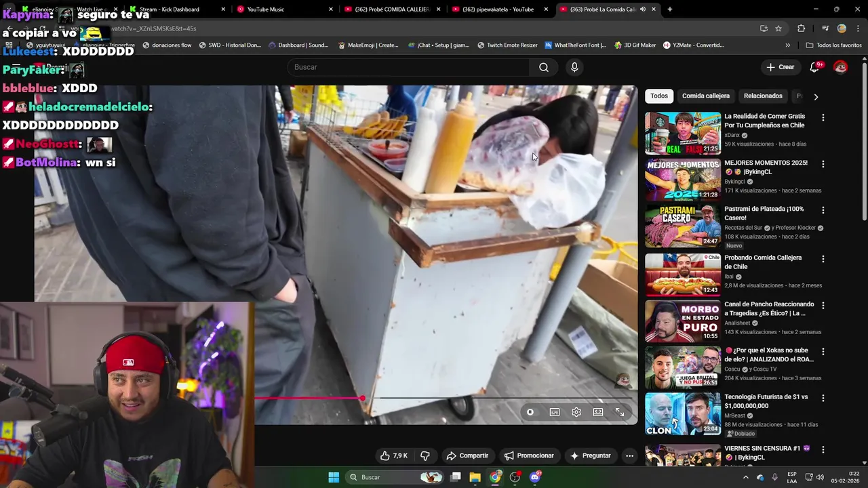Image resolution: width=868 pixels, height=488 pixels.
Task: Open Chrome media controls in toolbar
Action: tap(825, 28)
